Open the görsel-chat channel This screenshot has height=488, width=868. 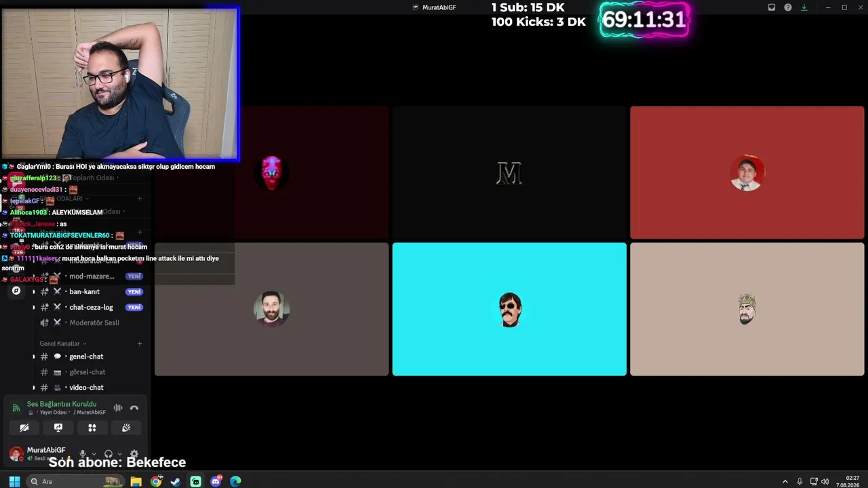click(87, 372)
